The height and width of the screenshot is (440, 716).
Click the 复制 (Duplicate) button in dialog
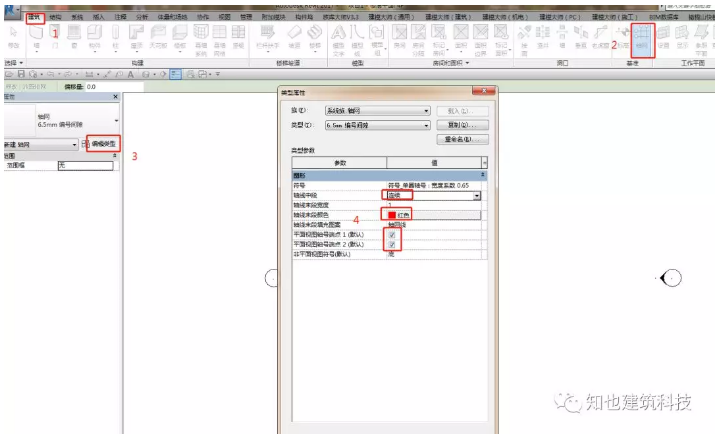tap(462, 125)
